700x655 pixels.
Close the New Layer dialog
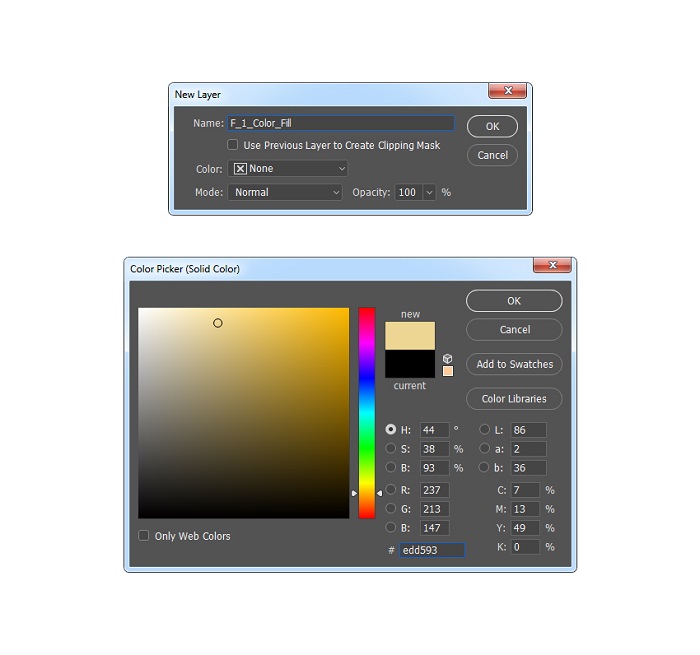click(508, 91)
